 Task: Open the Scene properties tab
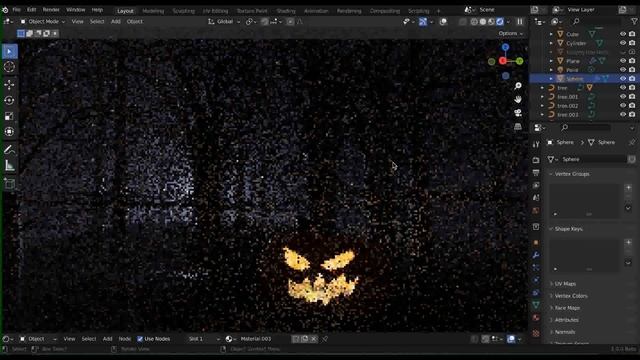point(536,198)
